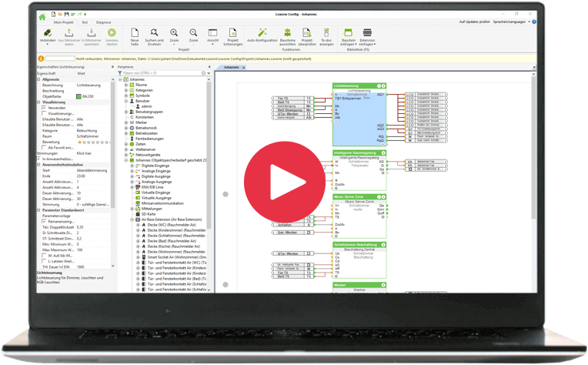588x365 pixels.
Task: Enable the Als Favorit checkbox
Action: [44, 148]
